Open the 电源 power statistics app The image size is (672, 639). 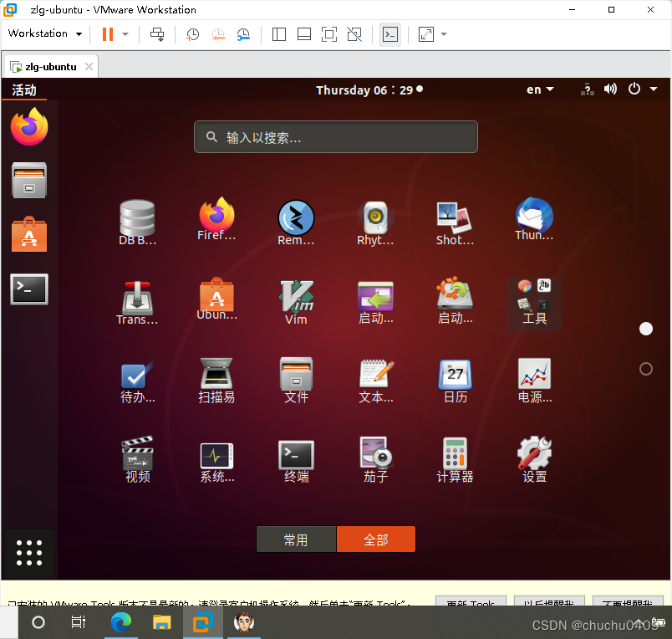534,380
